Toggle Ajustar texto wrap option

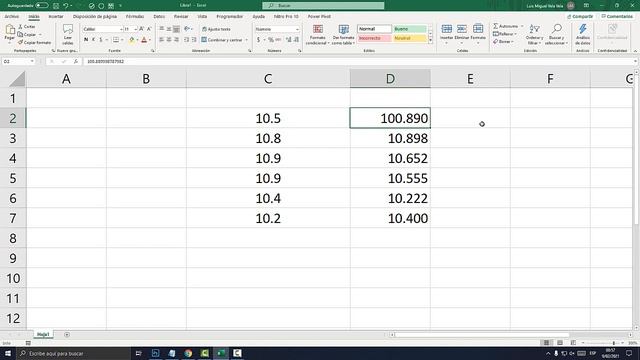point(216,29)
